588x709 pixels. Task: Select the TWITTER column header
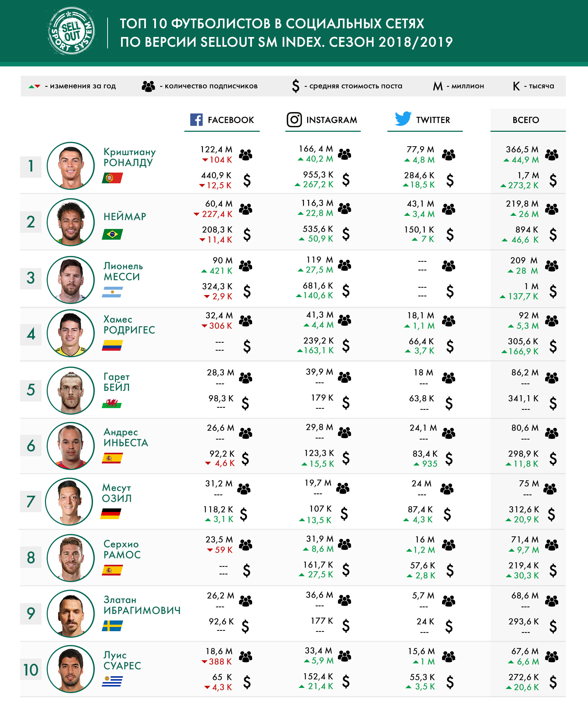(425, 120)
